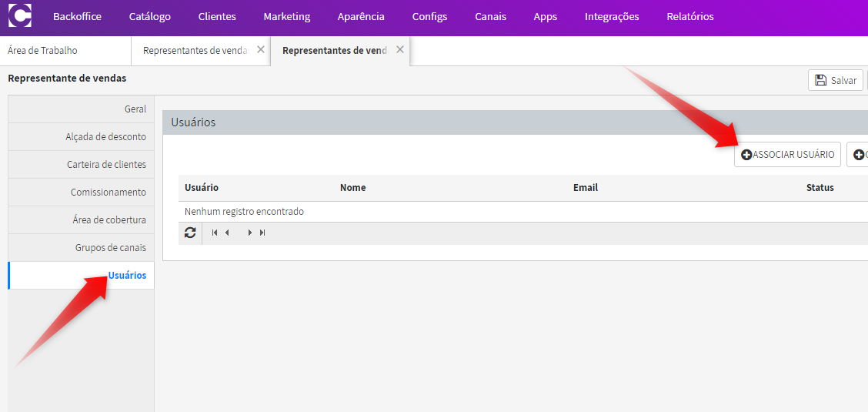Sort by the Email column header
The height and width of the screenshot is (412, 868).
coord(585,188)
